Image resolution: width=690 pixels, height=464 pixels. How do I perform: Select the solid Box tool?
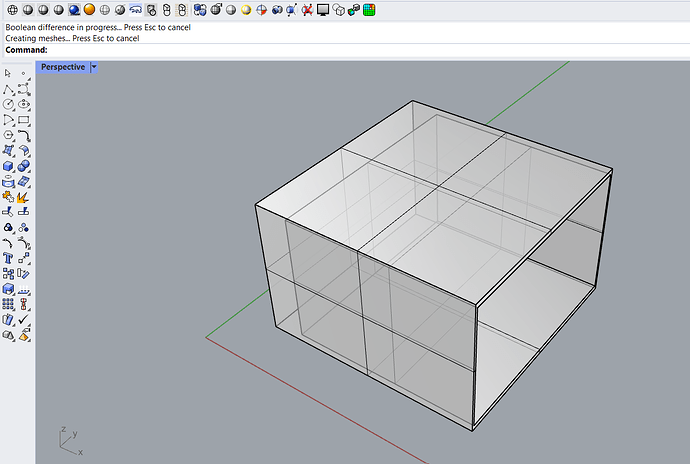click(x=8, y=166)
